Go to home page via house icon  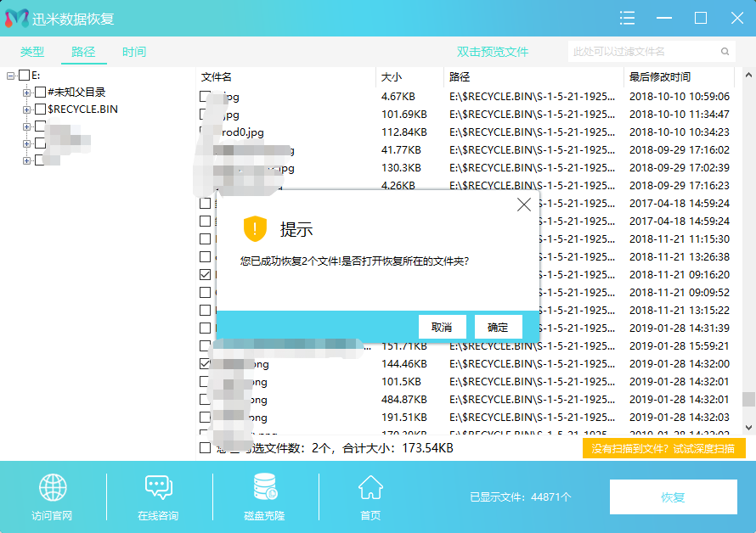[x=370, y=488]
